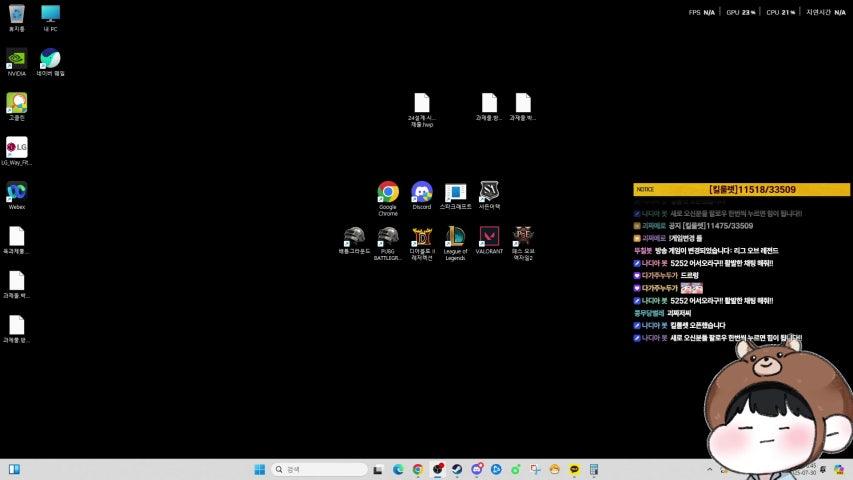Select the 스타크래프트 desktop shortcut
853x480 pixels.
coord(455,195)
